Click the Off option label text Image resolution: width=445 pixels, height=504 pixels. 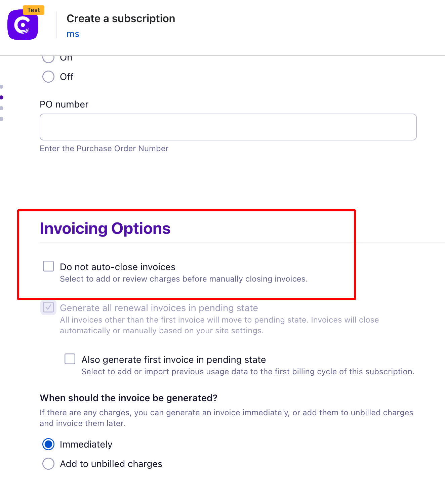click(67, 77)
